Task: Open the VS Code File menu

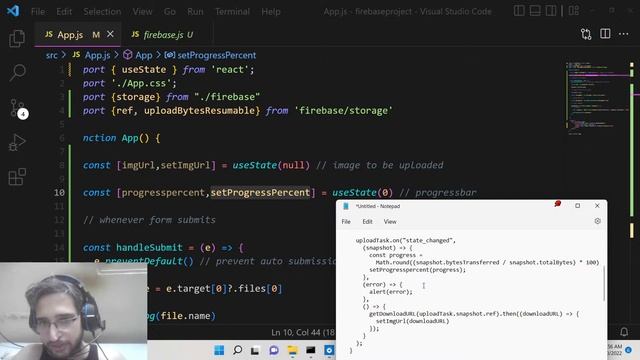Action: tap(38, 11)
